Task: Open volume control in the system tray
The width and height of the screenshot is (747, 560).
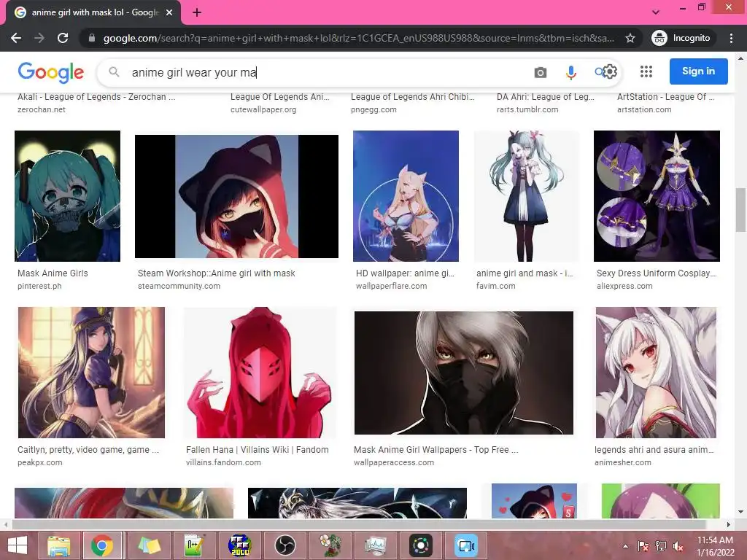Action: click(x=678, y=545)
